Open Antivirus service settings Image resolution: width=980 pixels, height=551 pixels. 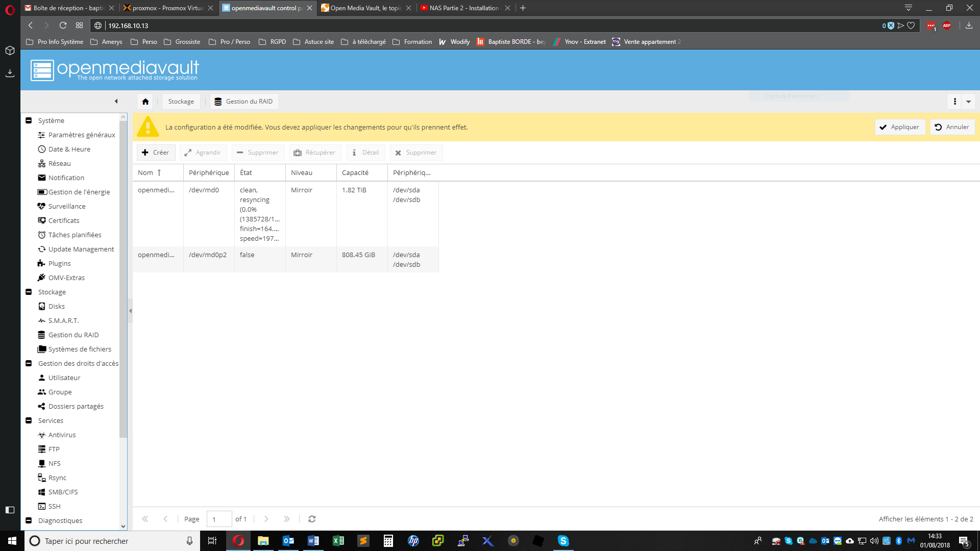coord(62,435)
